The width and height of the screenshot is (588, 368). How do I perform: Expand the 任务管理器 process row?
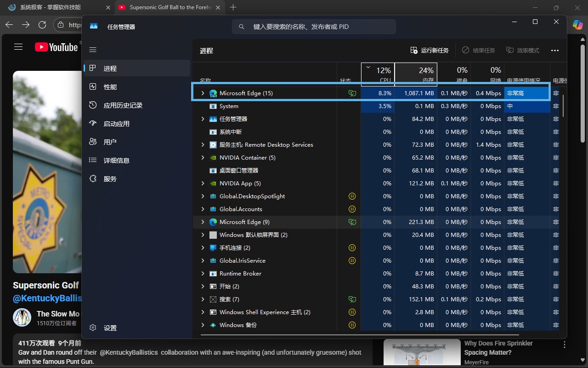pyautogui.click(x=203, y=119)
